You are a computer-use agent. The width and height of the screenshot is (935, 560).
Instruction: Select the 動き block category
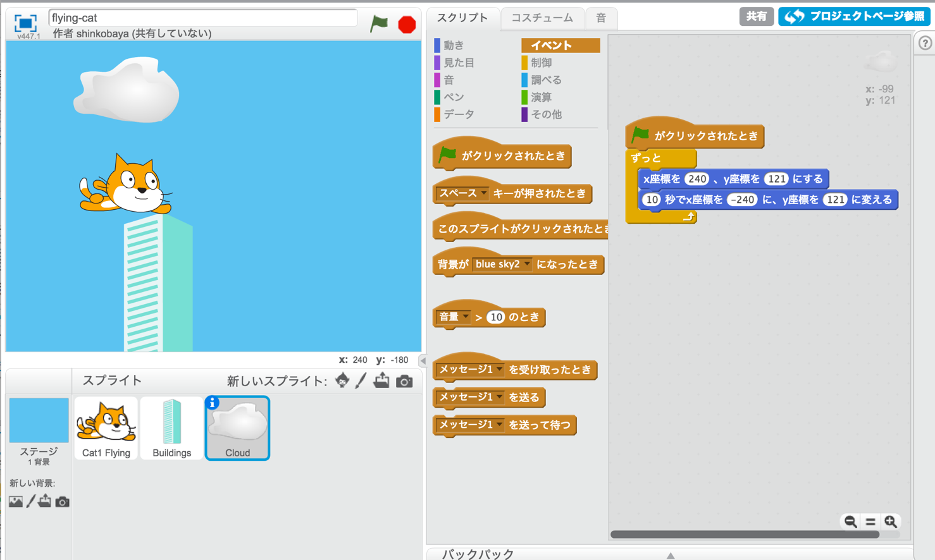click(454, 46)
